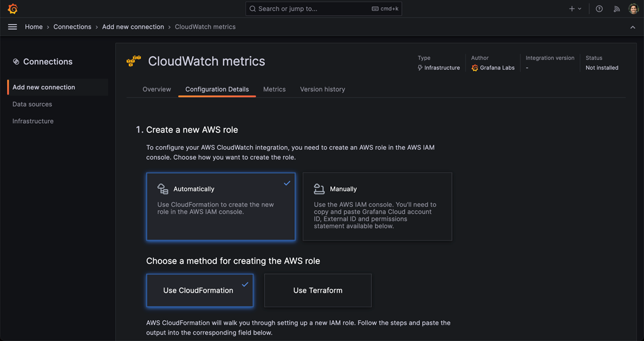
Task: Click the Grafana Labs author icon
Action: pyautogui.click(x=474, y=67)
